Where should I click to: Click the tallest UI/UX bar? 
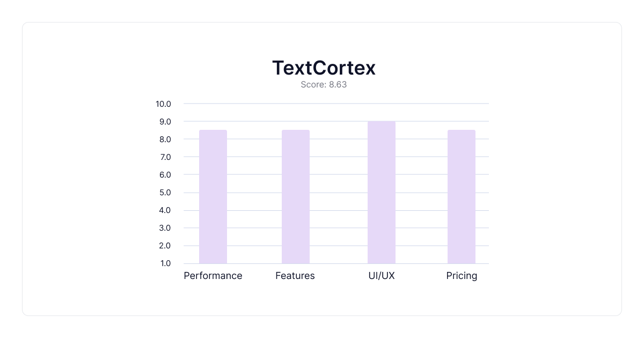(x=382, y=192)
